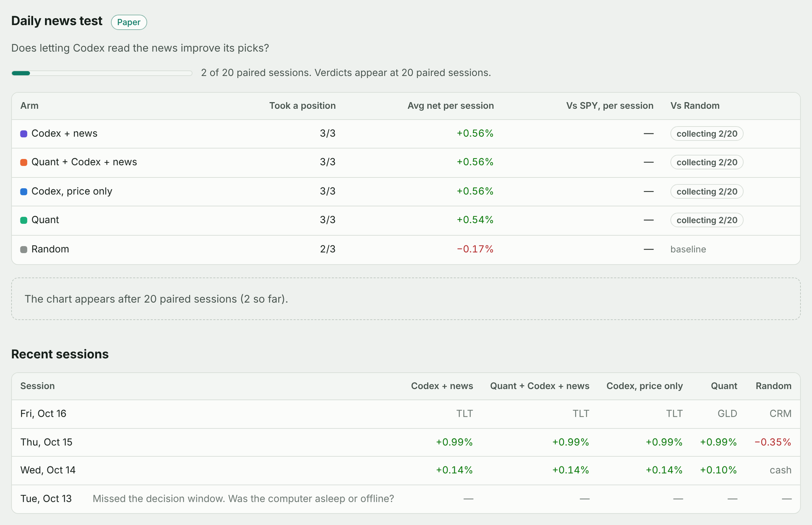Click Codex + news header in Recent sessions
Viewport: 812px width, 525px height.
tap(442, 386)
